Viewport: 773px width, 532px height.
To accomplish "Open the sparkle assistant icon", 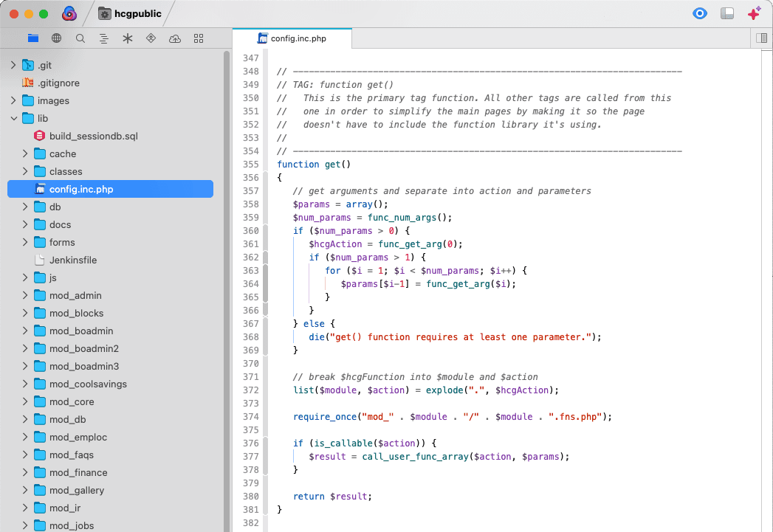I will click(754, 13).
